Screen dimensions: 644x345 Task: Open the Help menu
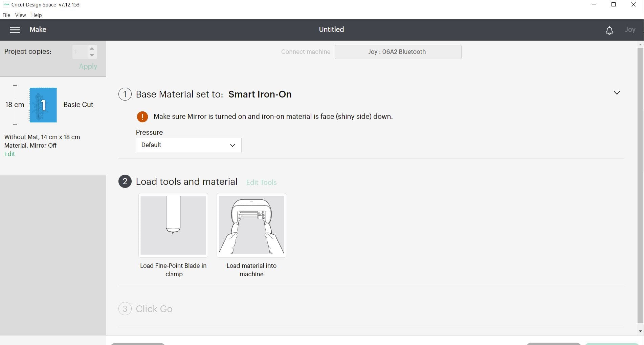point(37,15)
